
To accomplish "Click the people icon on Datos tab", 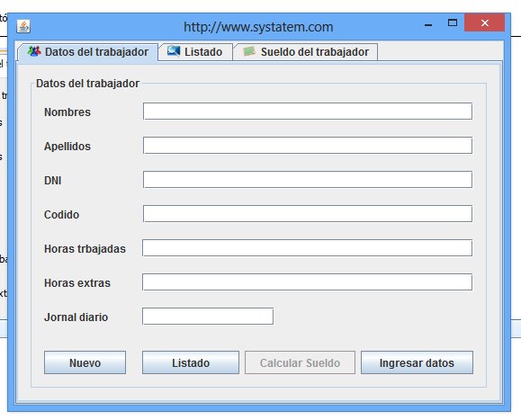I will (x=34, y=51).
